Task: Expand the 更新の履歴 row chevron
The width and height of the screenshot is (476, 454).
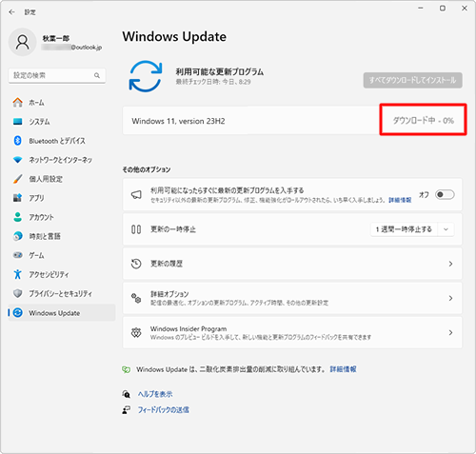Action: coord(450,264)
